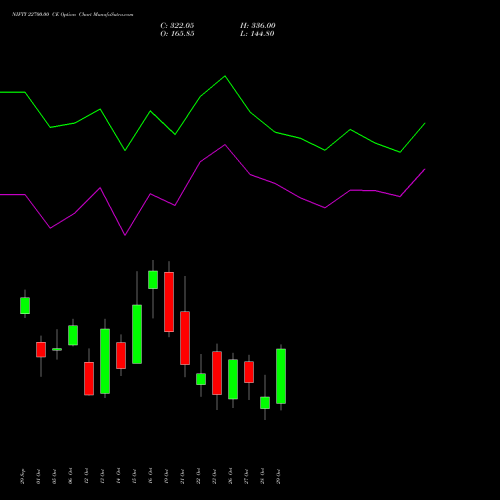The image size is (500, 500).
Task: Click the 28 Oct date label
Action: click(262, 477)
